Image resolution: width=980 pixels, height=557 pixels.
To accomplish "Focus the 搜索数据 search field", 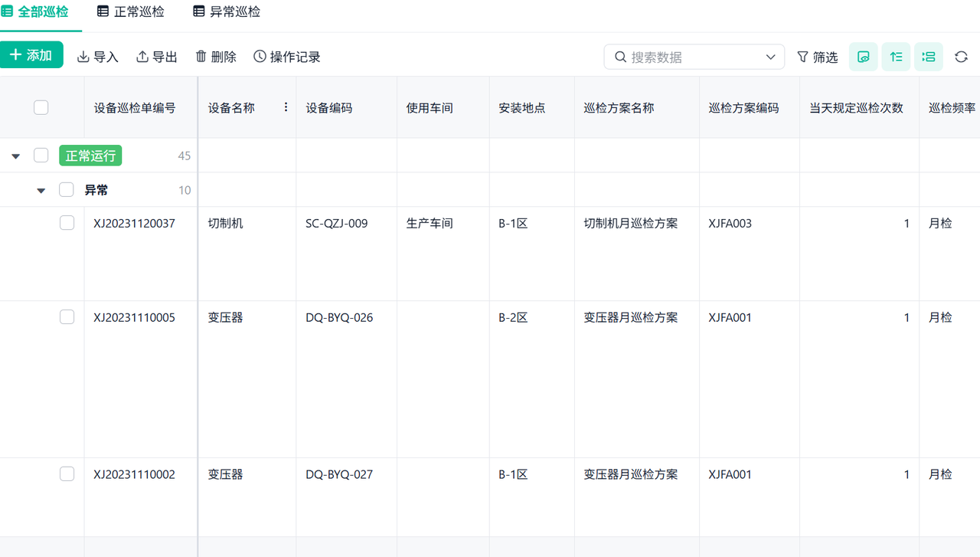I will pyautogui.click(x=693, y=57).
